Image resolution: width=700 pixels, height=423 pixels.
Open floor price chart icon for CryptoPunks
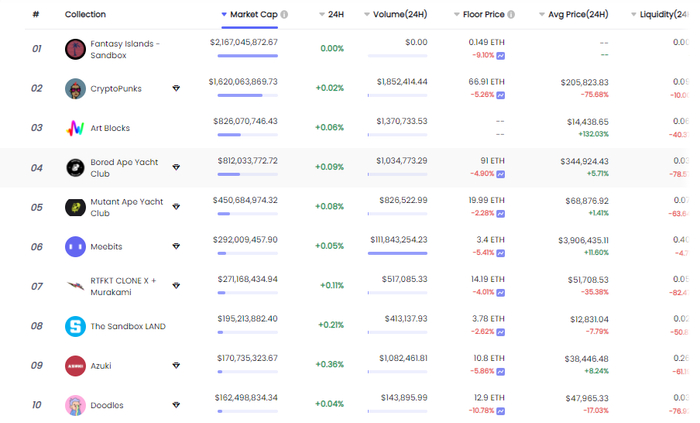[x=501, y=95]
